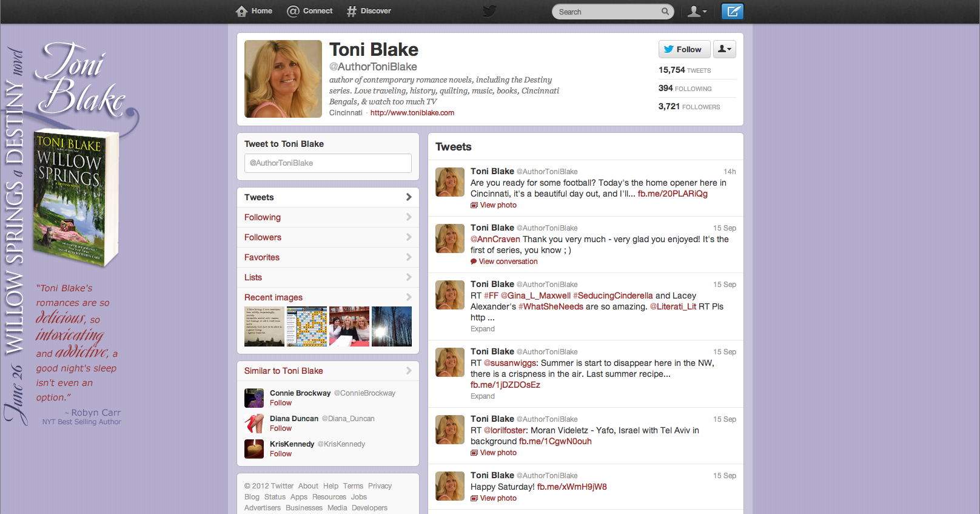Click the Twitter bird logo in top bar
Screen dimensions: 980x514
pos(489,11)
